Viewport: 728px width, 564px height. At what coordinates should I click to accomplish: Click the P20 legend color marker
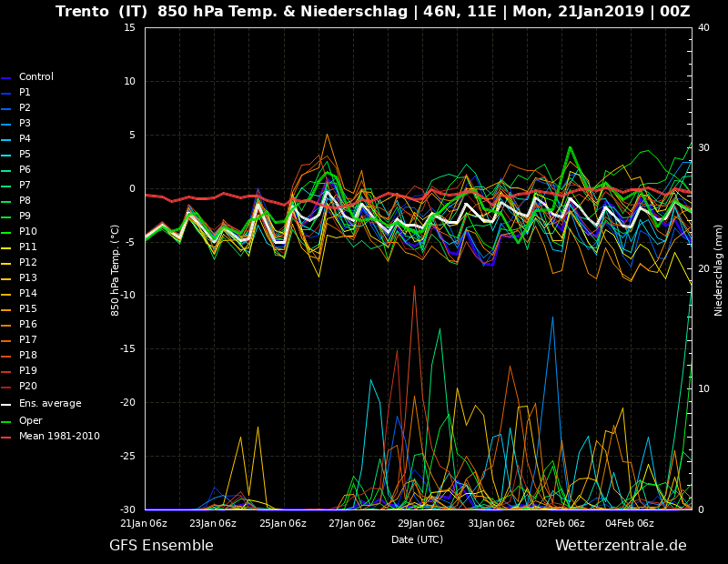[6, 388]
